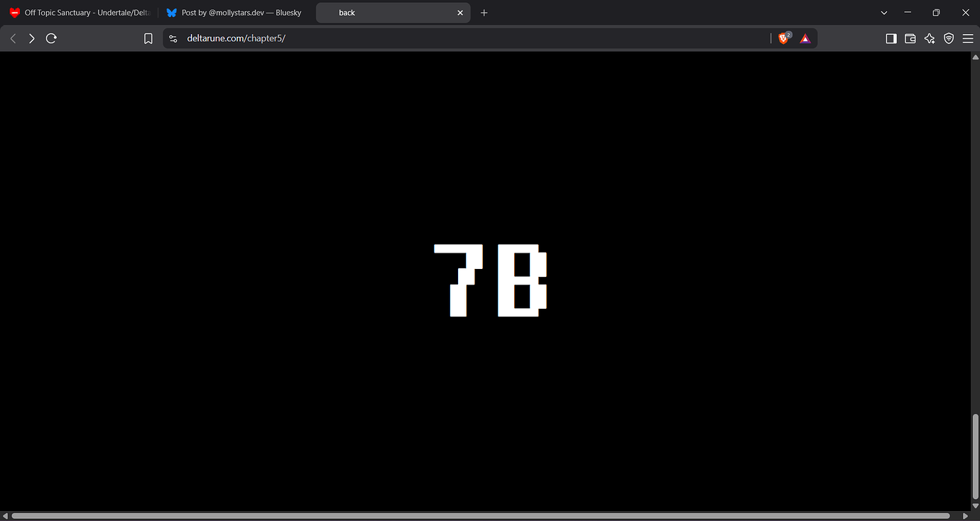This screenshot has height=521, width=980.
Task: Reload the current page
Action: coord(51,38)
